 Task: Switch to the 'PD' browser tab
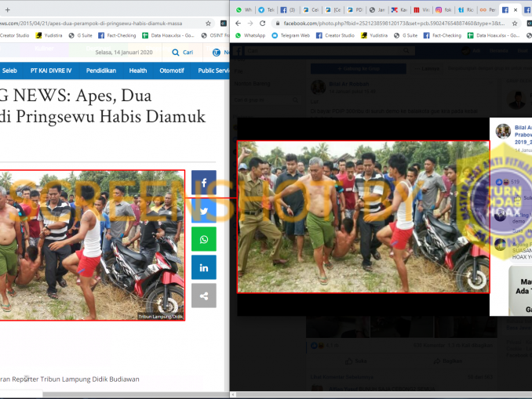tap(355, 10)
